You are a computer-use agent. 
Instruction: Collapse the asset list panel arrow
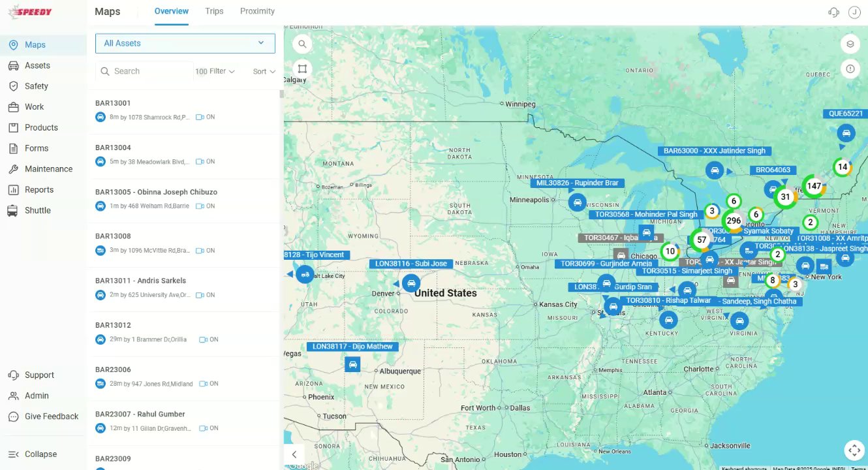[x=294, y=454]
